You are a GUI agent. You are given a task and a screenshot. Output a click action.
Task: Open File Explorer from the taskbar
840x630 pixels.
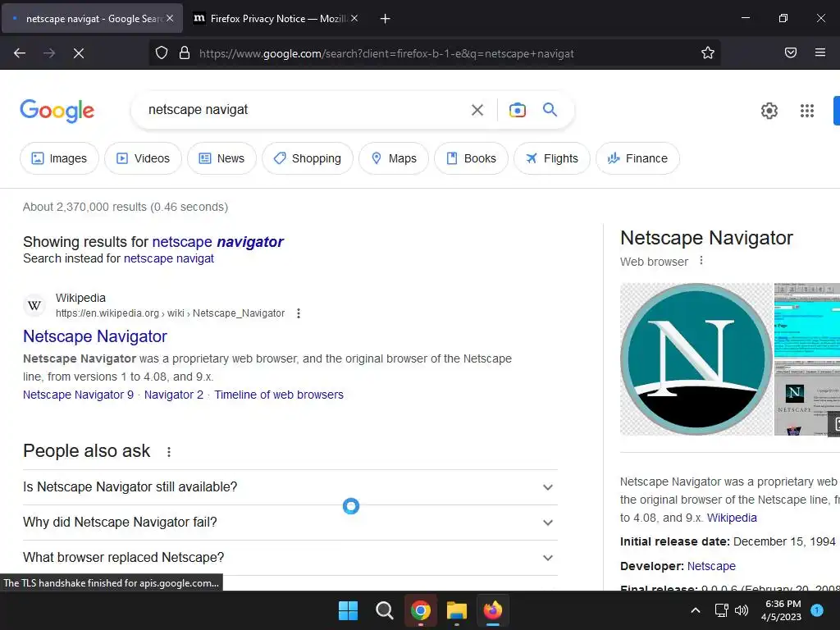click(x=457, y=610)
